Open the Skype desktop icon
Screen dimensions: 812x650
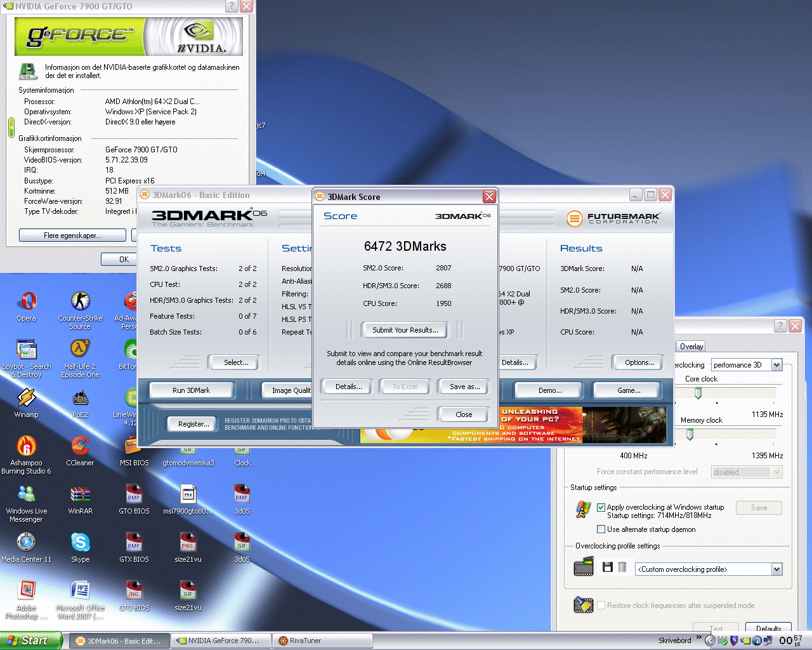pyautogui.click(x=80, y=543)
